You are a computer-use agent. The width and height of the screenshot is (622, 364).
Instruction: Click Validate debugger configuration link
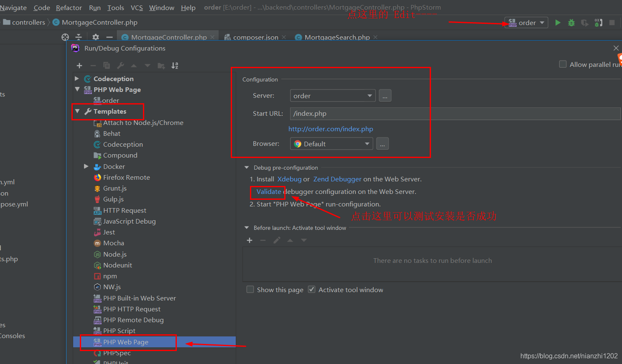pos(269,191)
